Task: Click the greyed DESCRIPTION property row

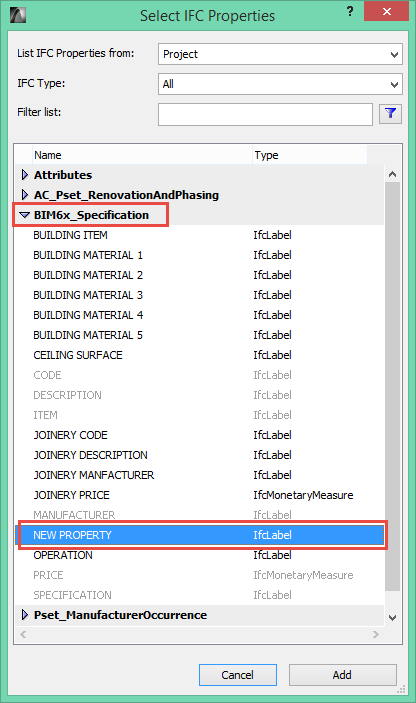Action: (x=200, y=395)
